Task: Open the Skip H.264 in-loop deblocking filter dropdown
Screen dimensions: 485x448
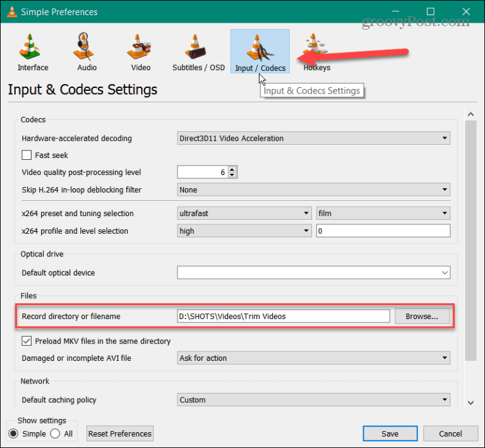Action: tap(313, 190)
